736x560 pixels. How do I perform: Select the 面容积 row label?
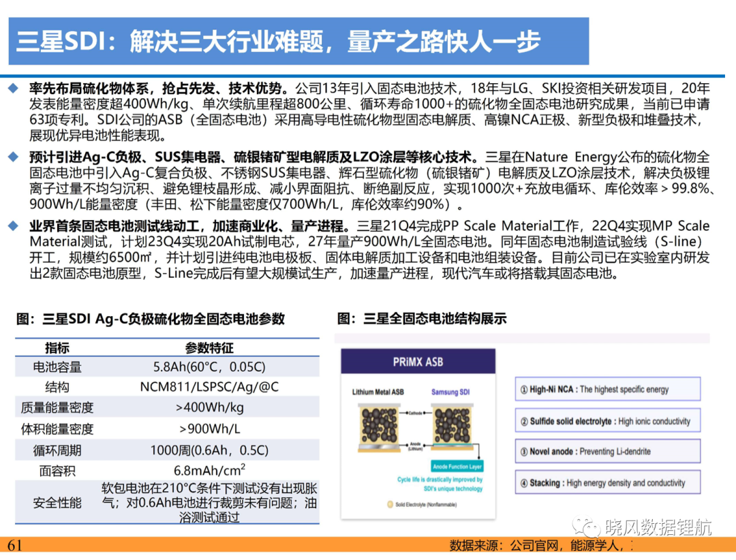57,471
